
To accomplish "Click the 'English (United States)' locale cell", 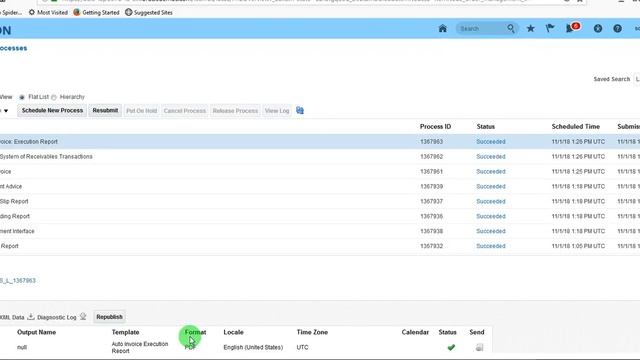I will [253, 347].
